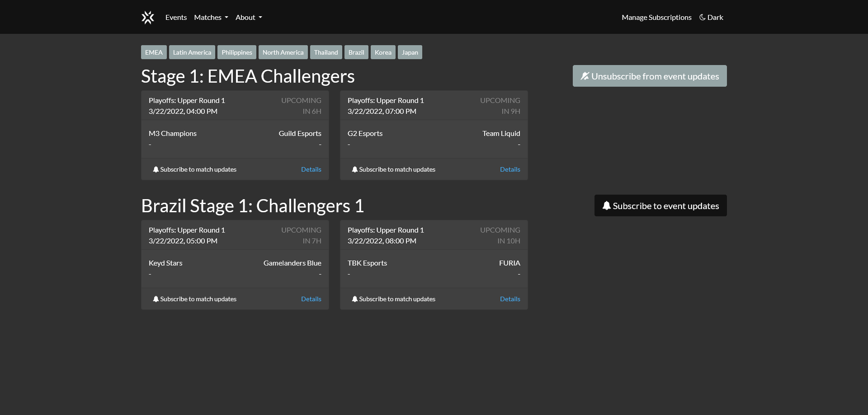Viewport: 868px width, 415px height.
Task: Filter by North America region
Action: click(283, 52)
